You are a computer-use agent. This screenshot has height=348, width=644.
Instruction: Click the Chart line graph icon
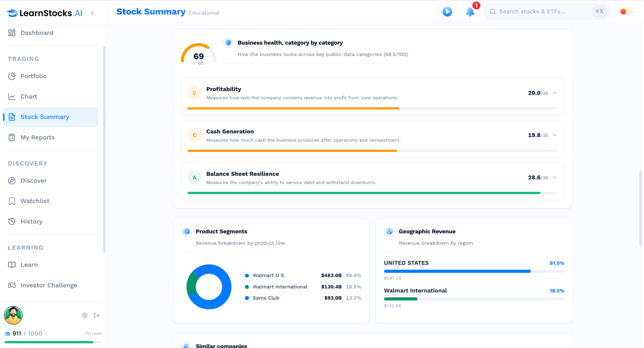pos(12,96)
